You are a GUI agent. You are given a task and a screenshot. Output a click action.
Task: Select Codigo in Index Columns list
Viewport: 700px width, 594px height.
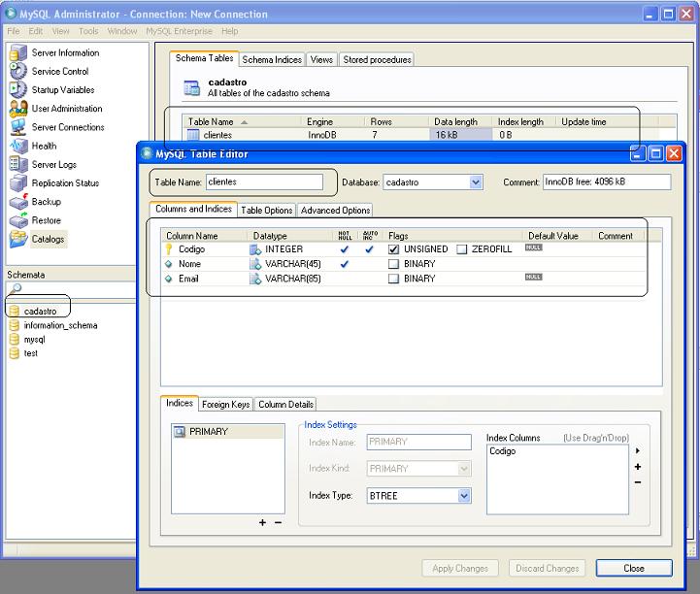click(x=502, y=450)
